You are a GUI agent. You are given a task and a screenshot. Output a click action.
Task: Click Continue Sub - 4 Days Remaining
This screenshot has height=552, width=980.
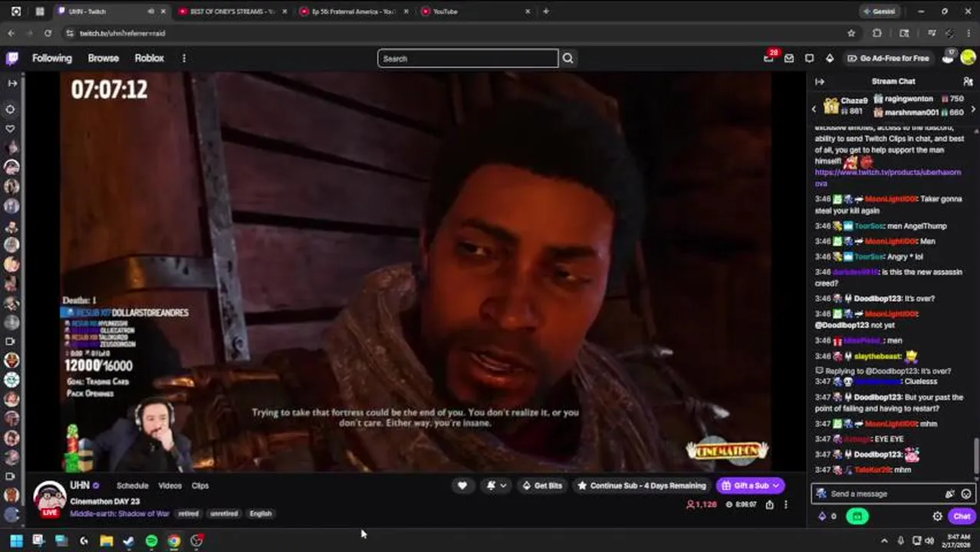pos(641,485)
